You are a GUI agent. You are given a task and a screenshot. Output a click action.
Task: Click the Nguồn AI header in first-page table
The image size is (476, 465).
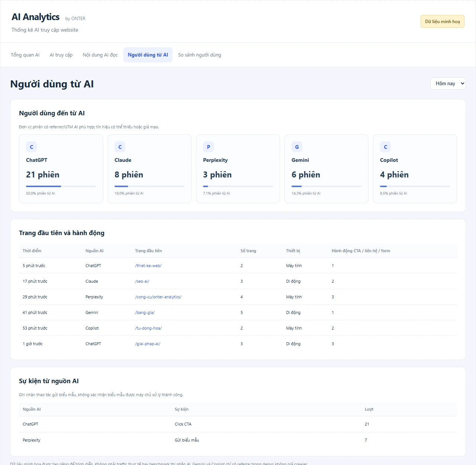tap(94, 251)
